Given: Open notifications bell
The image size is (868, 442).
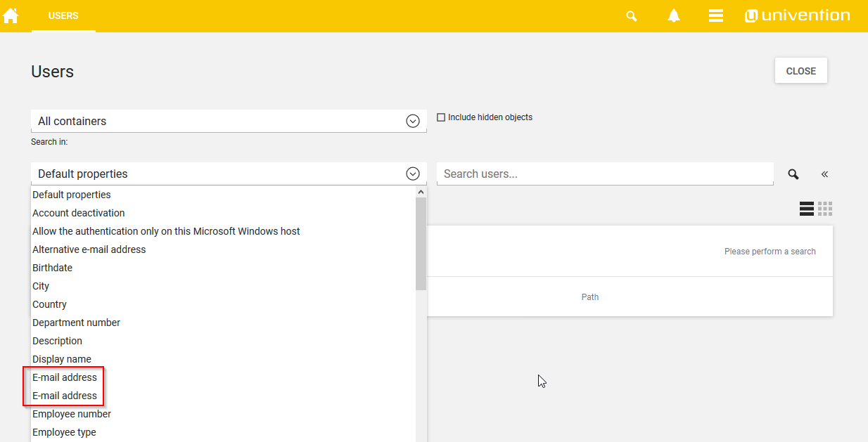Looking at the screenshot, I should pyautogui.click(x=673, y=16).
